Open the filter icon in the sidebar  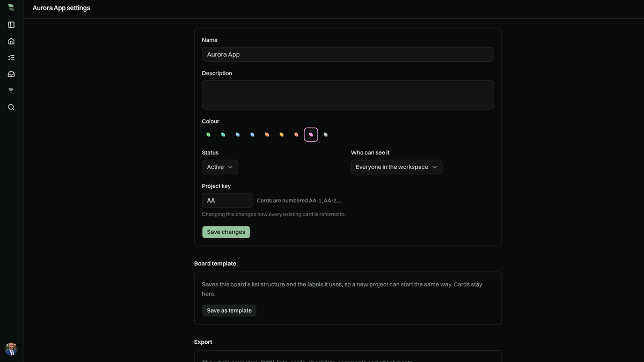click(11, 91)
